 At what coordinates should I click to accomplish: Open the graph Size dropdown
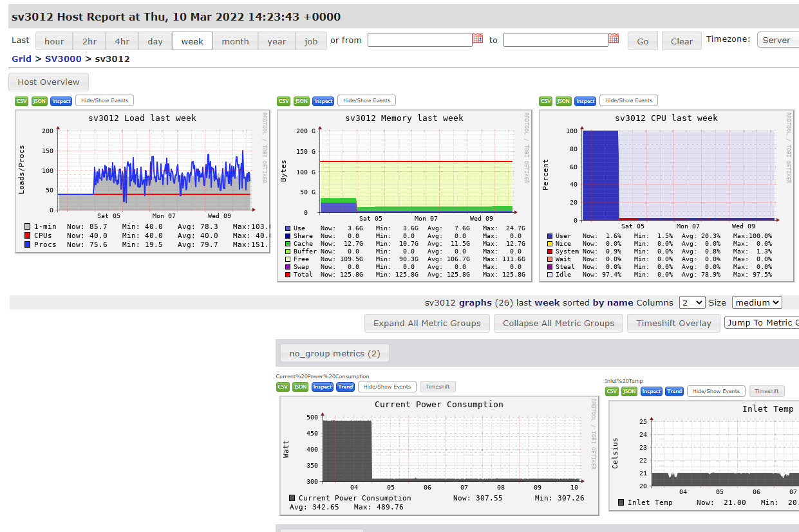pos(757,302)
